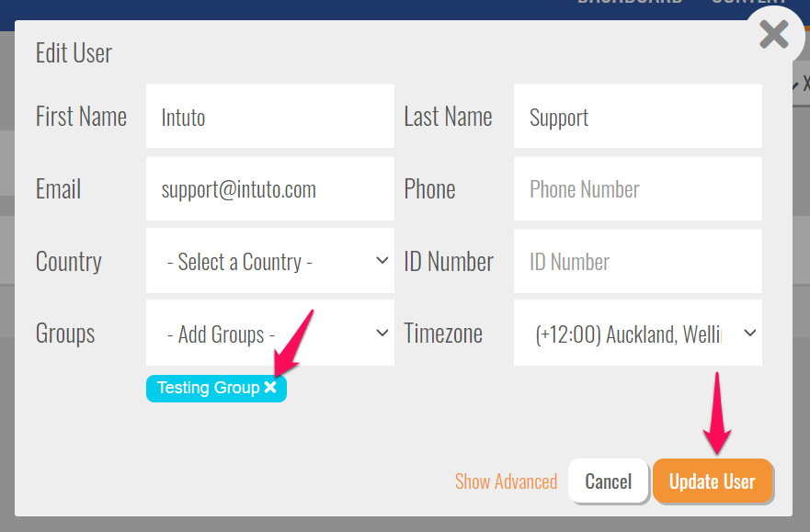Close the Edit User dialog with X

pyautogui.click(x=774, y=36)
